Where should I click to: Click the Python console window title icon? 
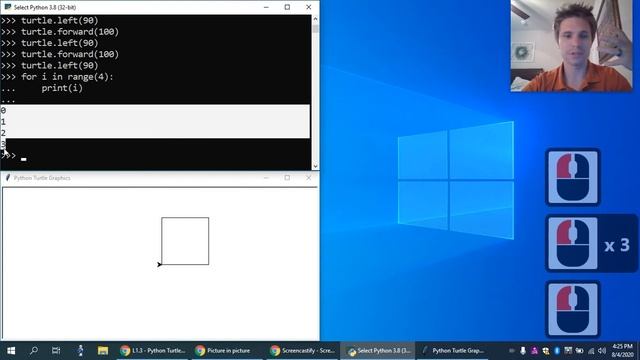click(x=8, y=7)
